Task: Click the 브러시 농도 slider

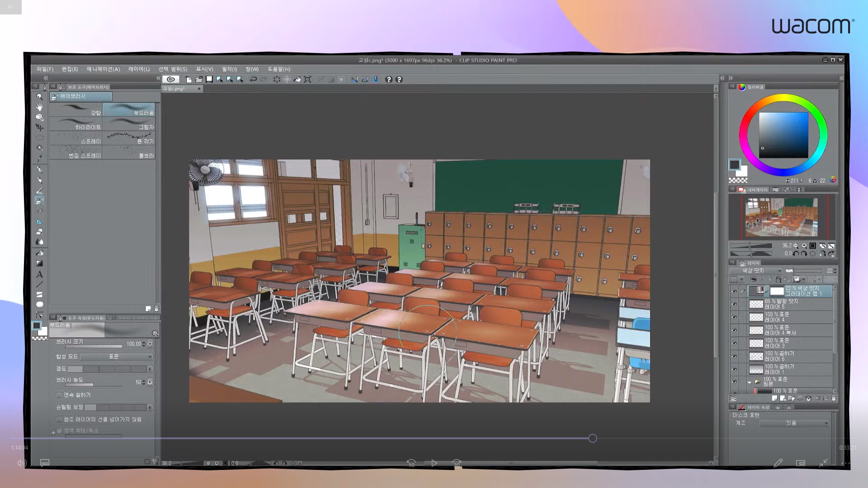Action: pos(94,385)
